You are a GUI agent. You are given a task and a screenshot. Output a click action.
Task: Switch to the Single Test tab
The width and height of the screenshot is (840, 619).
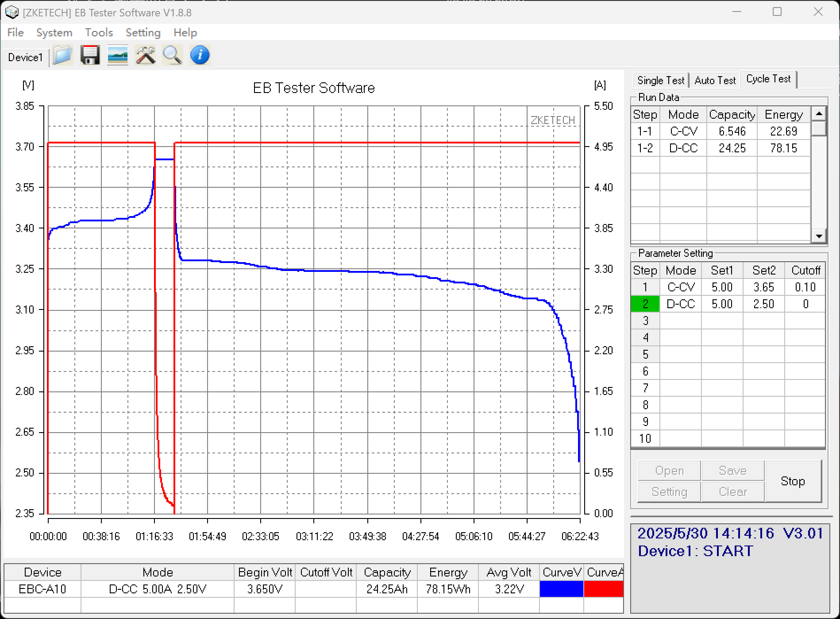point(660,81)
